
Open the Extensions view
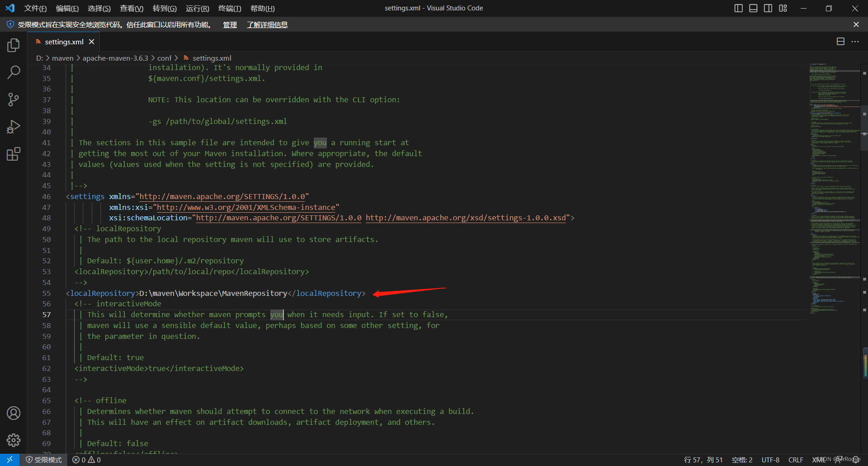(14, 154)
